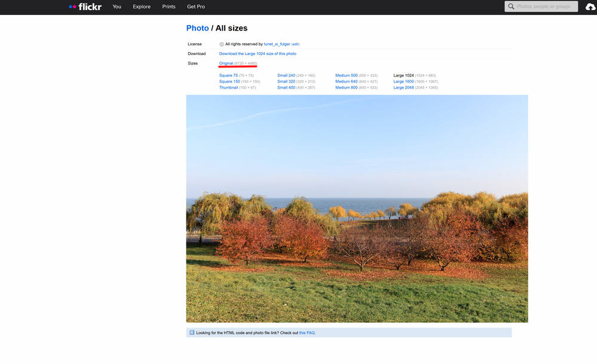Select the Large 2048 size

click(x=403, y=87)
